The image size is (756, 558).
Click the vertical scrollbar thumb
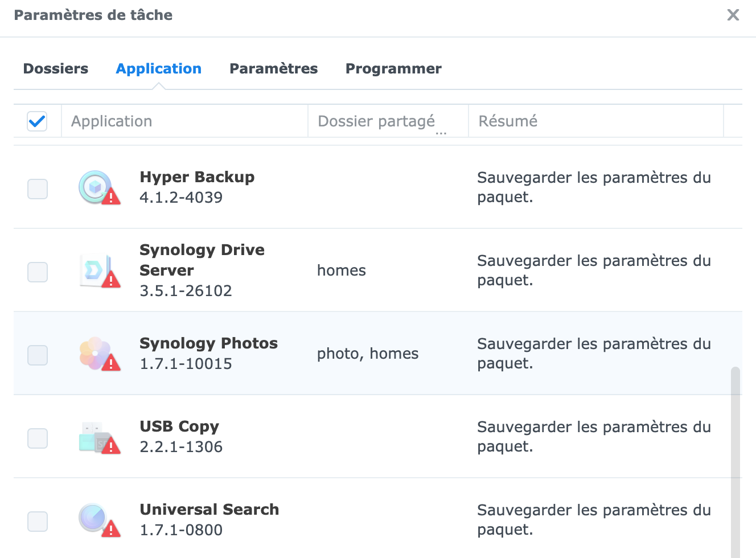tap(736, 461)
